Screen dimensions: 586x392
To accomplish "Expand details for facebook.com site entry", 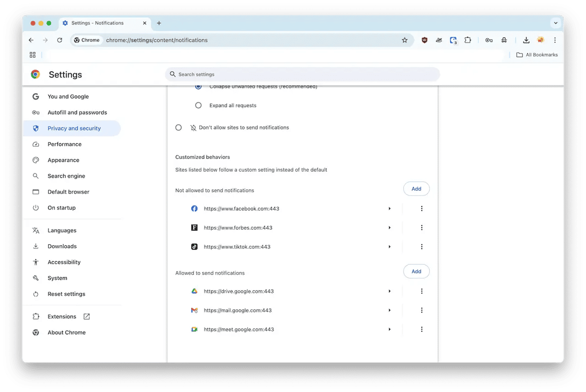I will point(389,209).
